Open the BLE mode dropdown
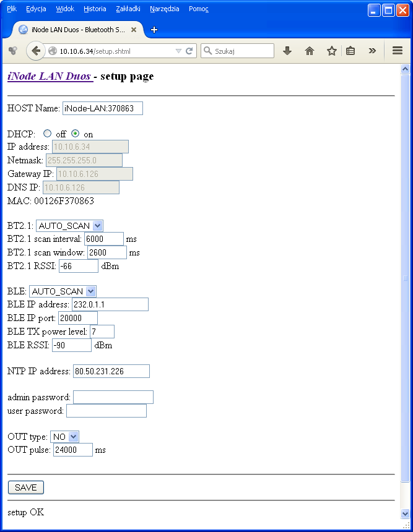This screenshot has height=532, width=413. tap(63, 291)
